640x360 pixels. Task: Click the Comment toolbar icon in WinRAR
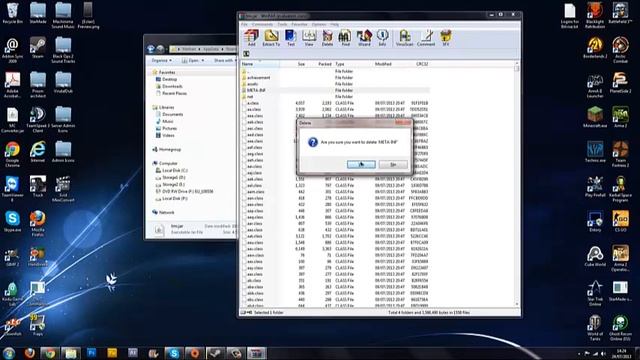(426, 38)
